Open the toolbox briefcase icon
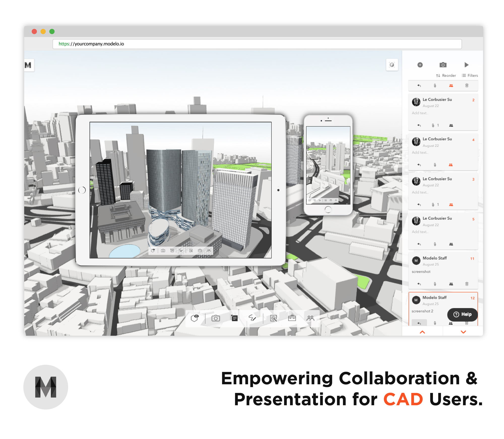Image resolution: width=504 pixels, height=439 pixels. pos(292,318)
